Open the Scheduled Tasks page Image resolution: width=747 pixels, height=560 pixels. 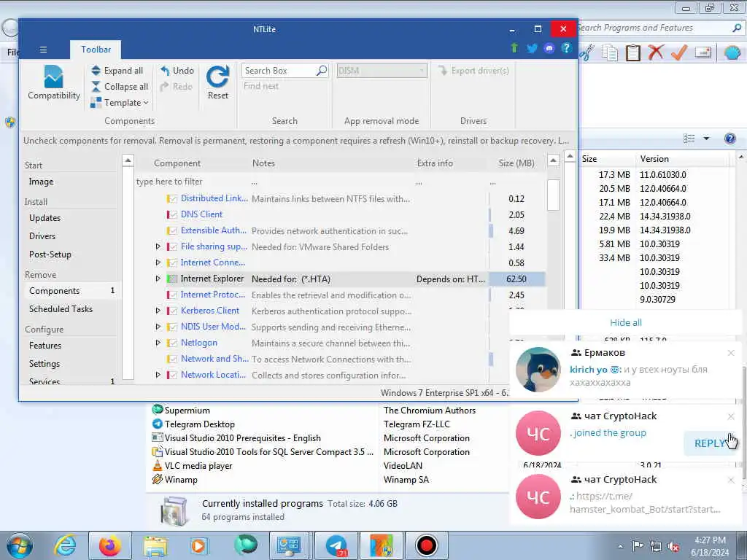61,309
